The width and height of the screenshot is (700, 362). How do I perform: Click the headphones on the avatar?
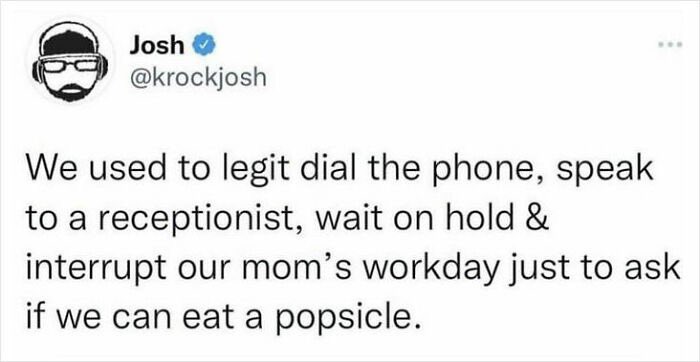click(x=70, y=69)
